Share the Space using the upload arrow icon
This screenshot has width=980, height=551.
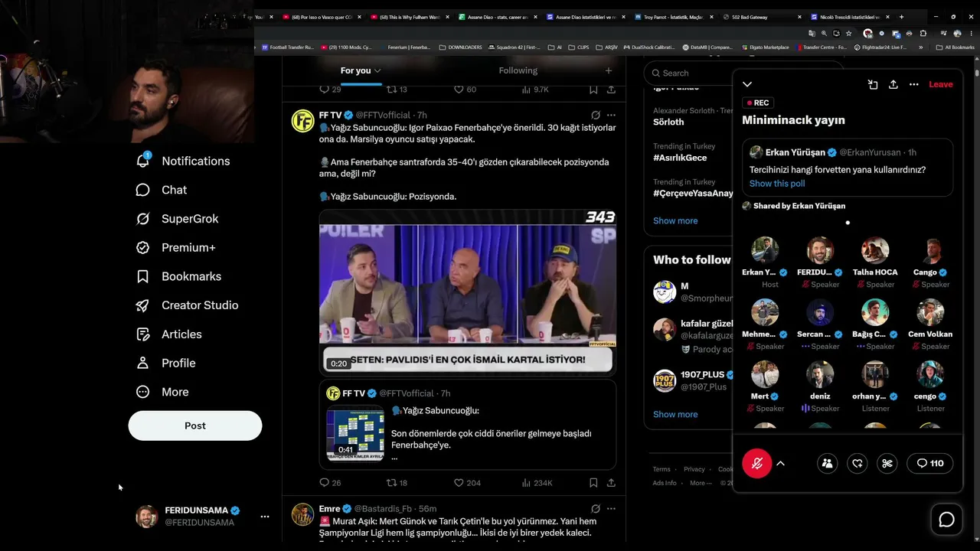pyautogui.click(x=893, y=84)
